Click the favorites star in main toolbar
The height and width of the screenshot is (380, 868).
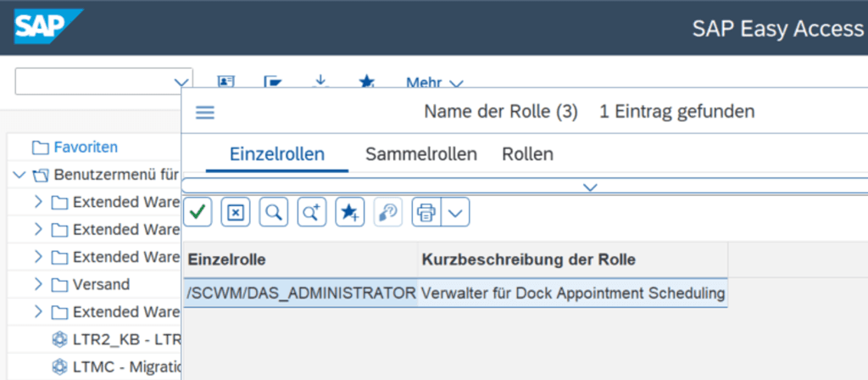click(366, 82)
